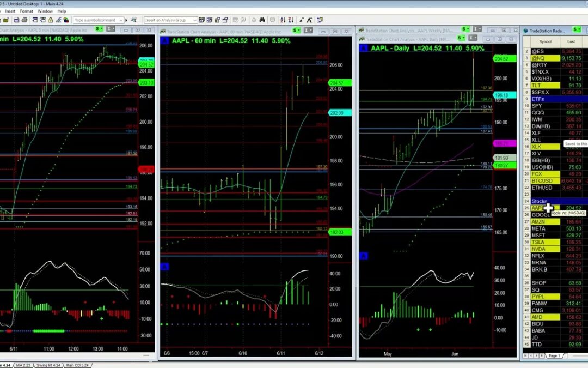The width and height of the screenshot is (588, 368).
Task: Click the sort descending icon in the toolbar
Action: coord(291,20)
